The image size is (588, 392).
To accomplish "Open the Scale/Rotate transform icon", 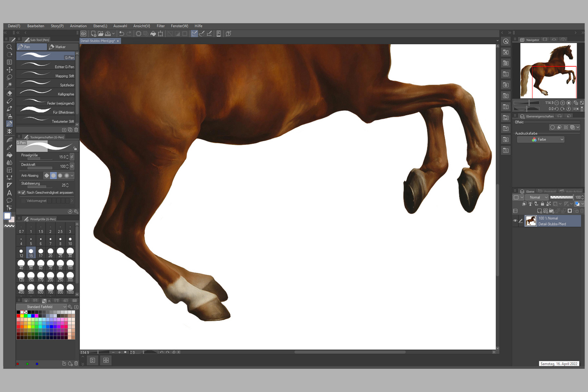I will click(x=160, y=33).
